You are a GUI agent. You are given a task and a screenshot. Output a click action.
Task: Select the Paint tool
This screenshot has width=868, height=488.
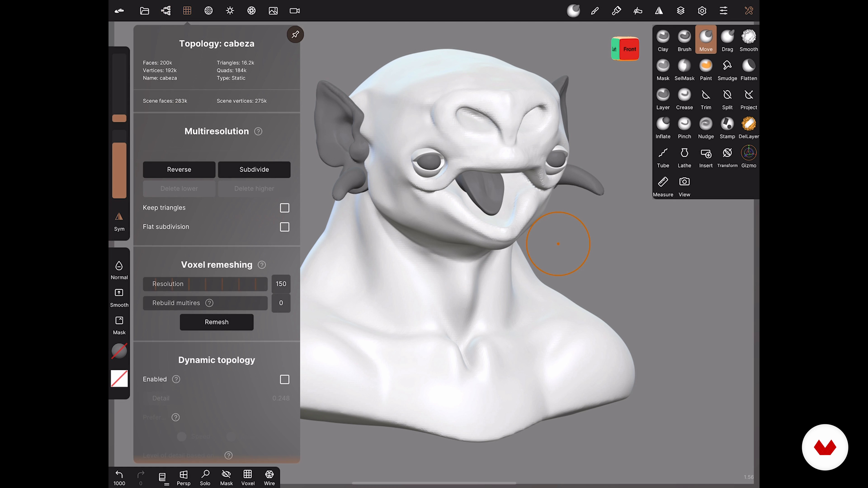point(705,69)
